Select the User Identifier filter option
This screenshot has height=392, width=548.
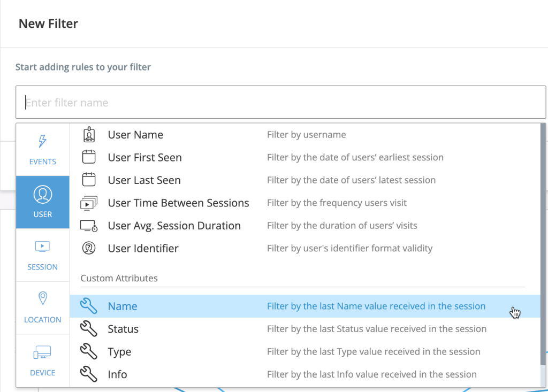pos(143,248)
